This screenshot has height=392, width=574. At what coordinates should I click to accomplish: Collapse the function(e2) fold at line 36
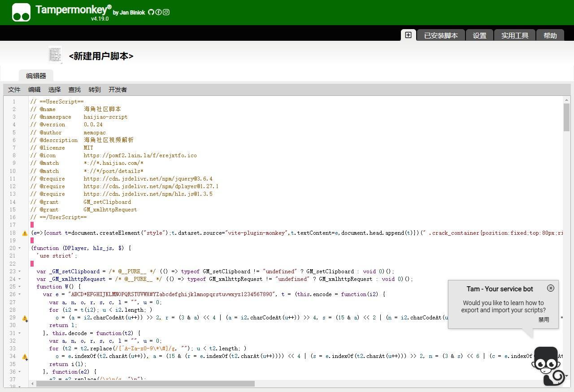20,372
